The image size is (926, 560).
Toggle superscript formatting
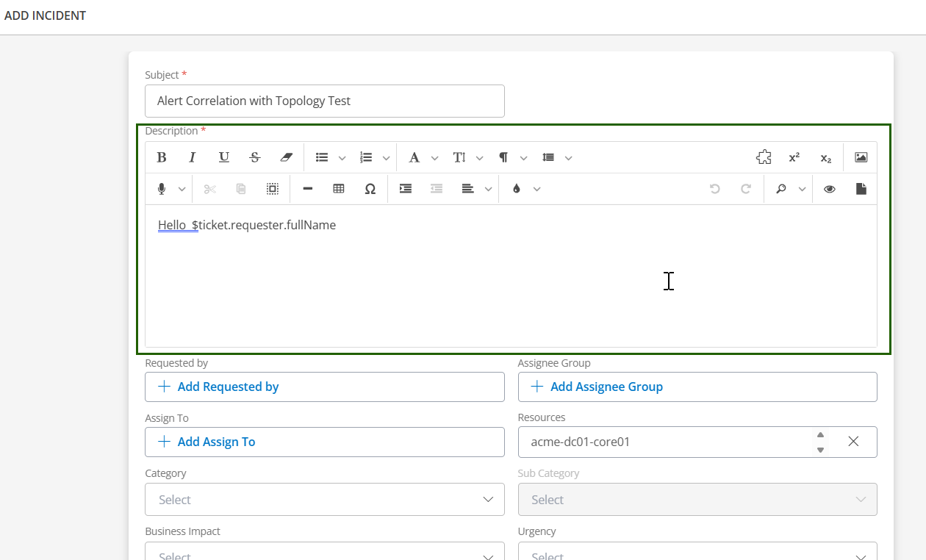[794, 157]
